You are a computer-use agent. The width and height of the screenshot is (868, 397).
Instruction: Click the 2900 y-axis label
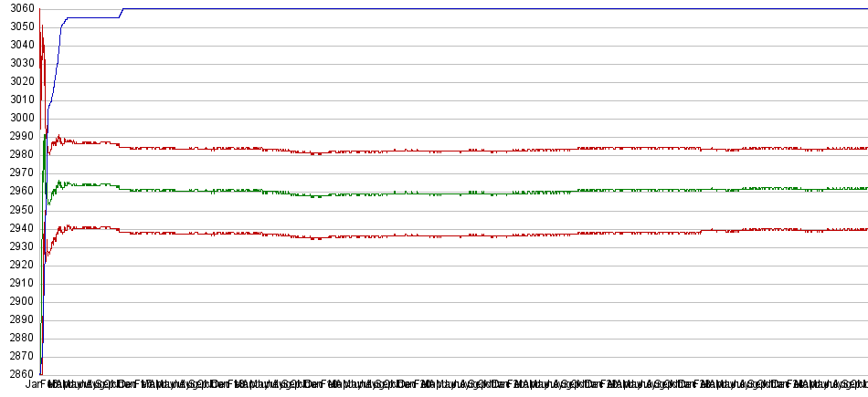pos(18,301)
